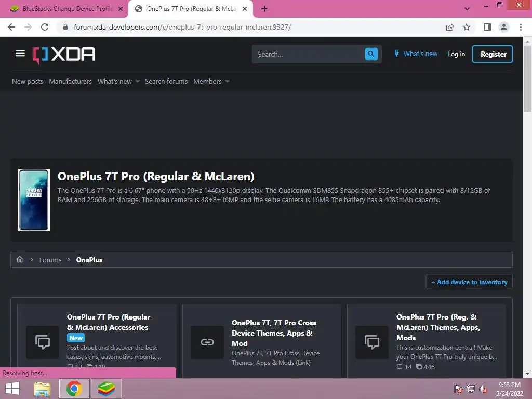Click the muted volume tray icon
Screen dimensions: 532x399
(483, 389)
